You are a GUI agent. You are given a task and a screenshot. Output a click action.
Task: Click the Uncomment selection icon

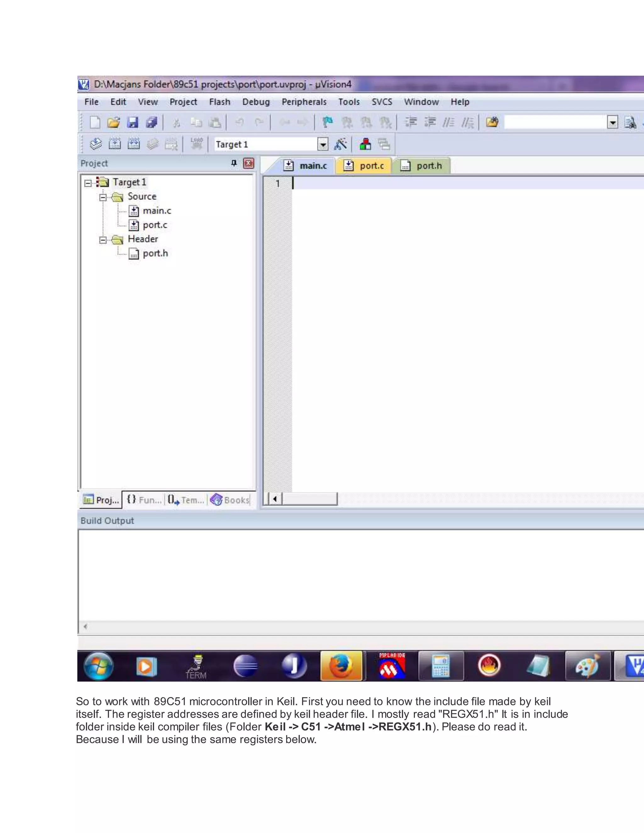(467, 122)
